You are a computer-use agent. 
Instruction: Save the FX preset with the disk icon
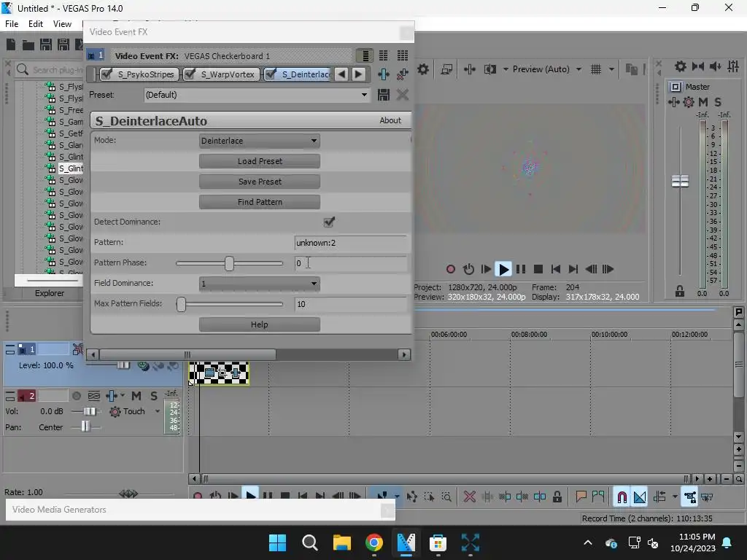tap(384, 95)
